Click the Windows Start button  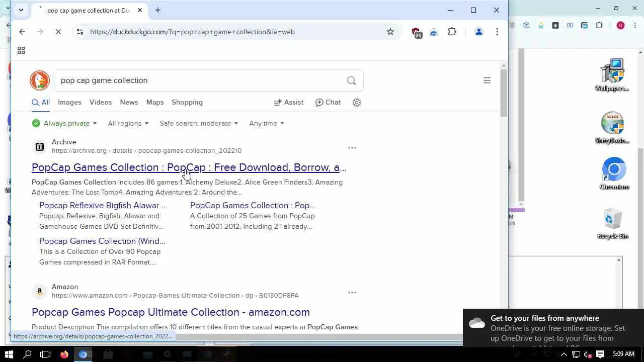pyautogui.click(x=9, y=354)
